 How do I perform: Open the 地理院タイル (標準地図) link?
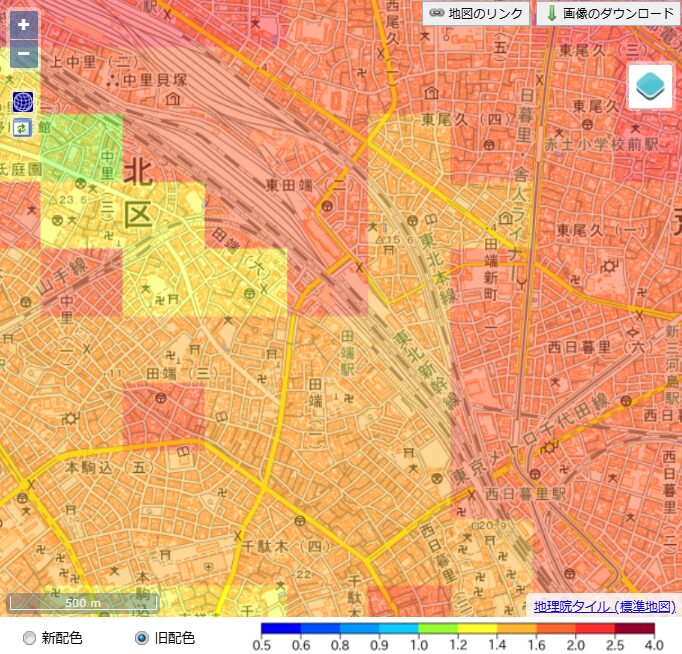[604, 606]
